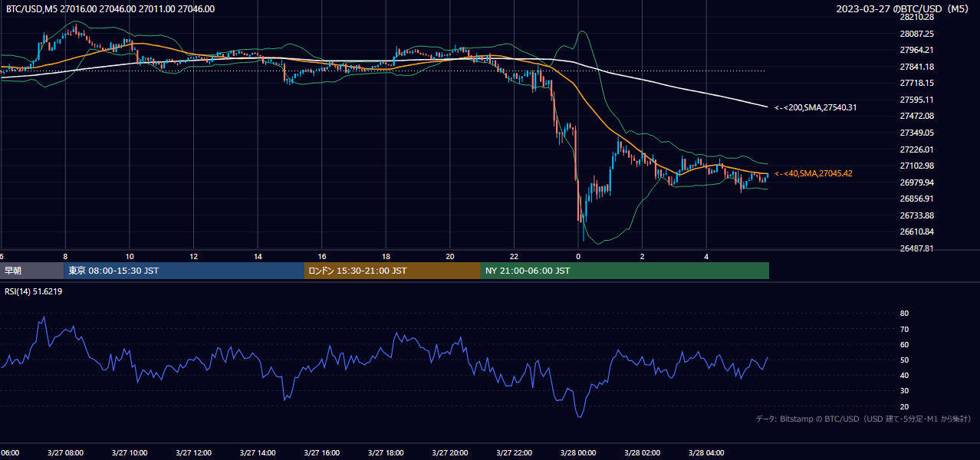Click hour label 18 under price chart
Viewport: 980px width, 460px height.
pyautogui.click(x=386, y=257)
